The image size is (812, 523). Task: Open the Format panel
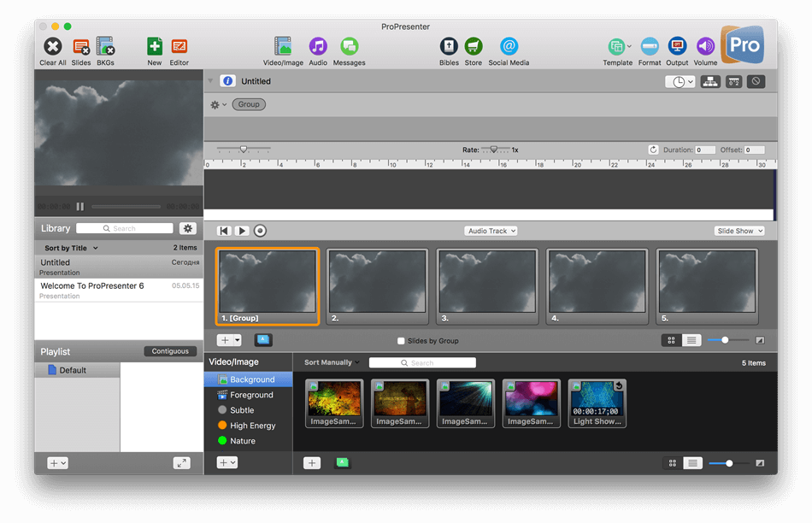650,47
